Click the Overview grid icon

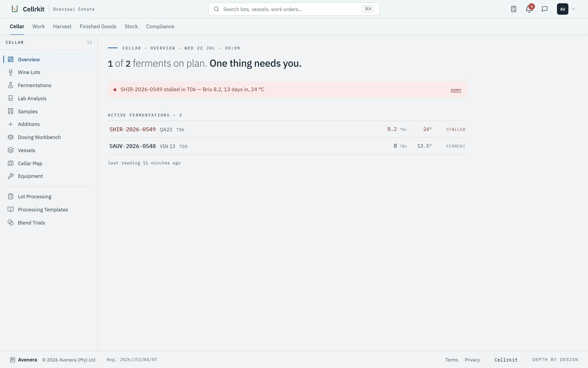pyautogui.click(x=10, y=59)
